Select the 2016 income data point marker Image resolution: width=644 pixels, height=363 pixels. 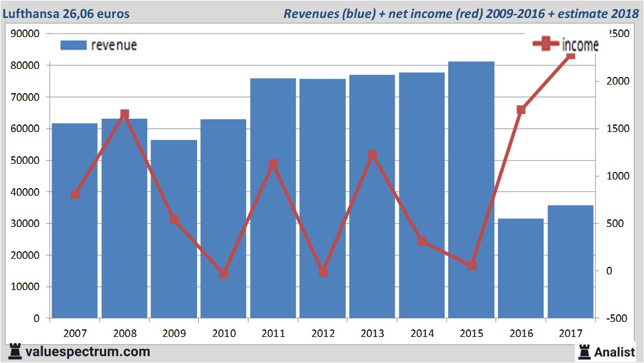521,110
